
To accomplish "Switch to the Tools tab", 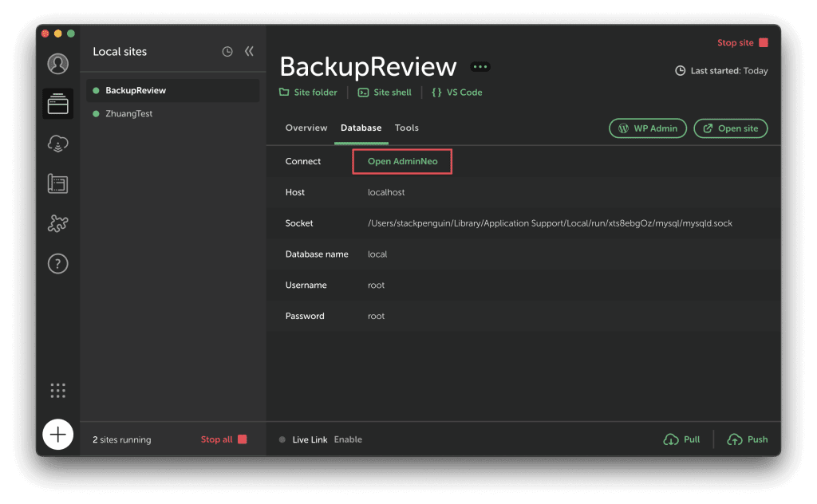I will 407,128.
